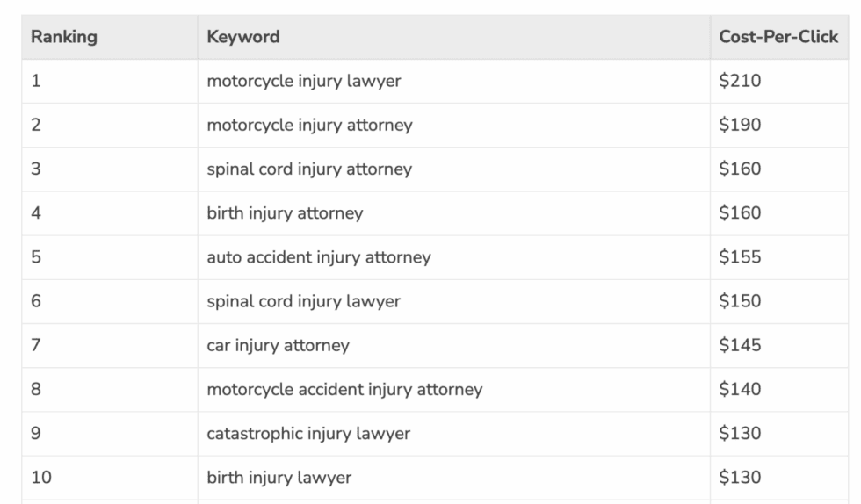
Task: Click the Ranking column header
Action: click(x=64, y=37)
